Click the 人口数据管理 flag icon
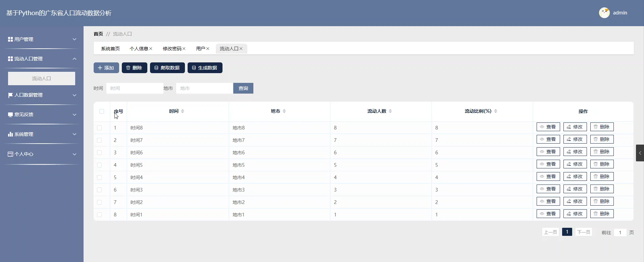This screenshot has height=262, width=644. 10,95
